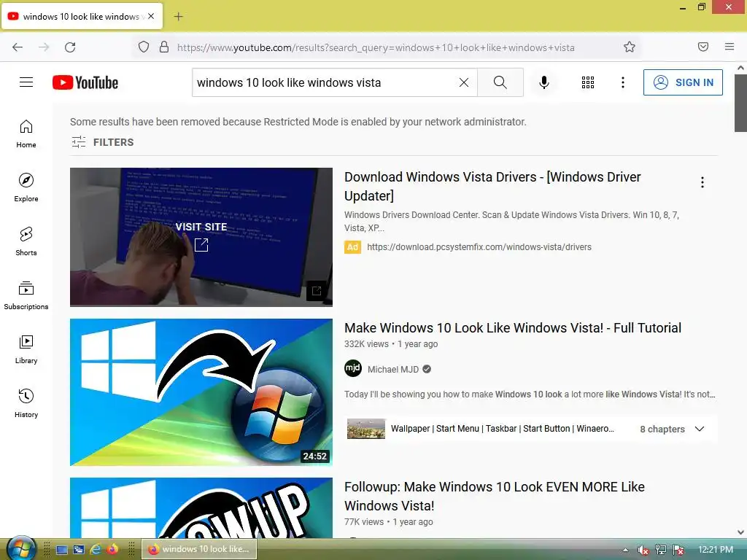Open Shorts in sidebar
This screenshot has width=747, height=560.
point(26,241)
